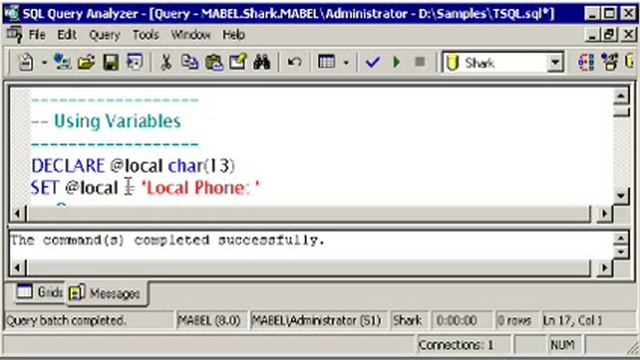Click the Copy toolbar icon

coord(190,62)
